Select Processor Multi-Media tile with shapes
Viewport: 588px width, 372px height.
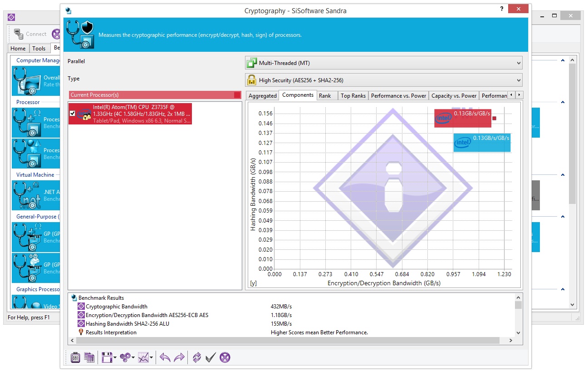(36, 154)
